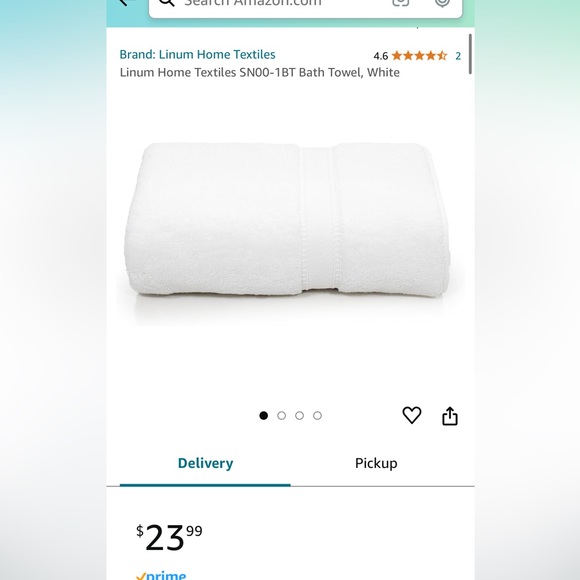Tap the search magnifier icon
The width and height of the screenshot is (580, 580).
coord(166,3)
